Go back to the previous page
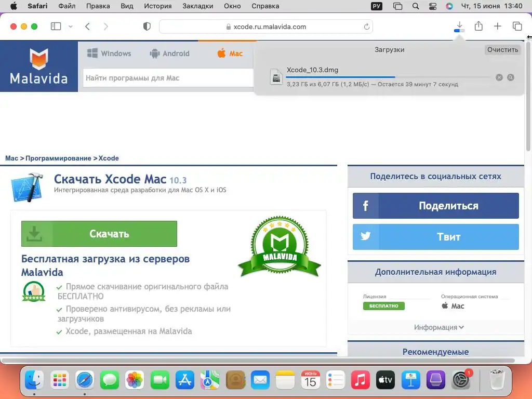The height and width of the screenshot is (399, 532). [x=87, y=26]
